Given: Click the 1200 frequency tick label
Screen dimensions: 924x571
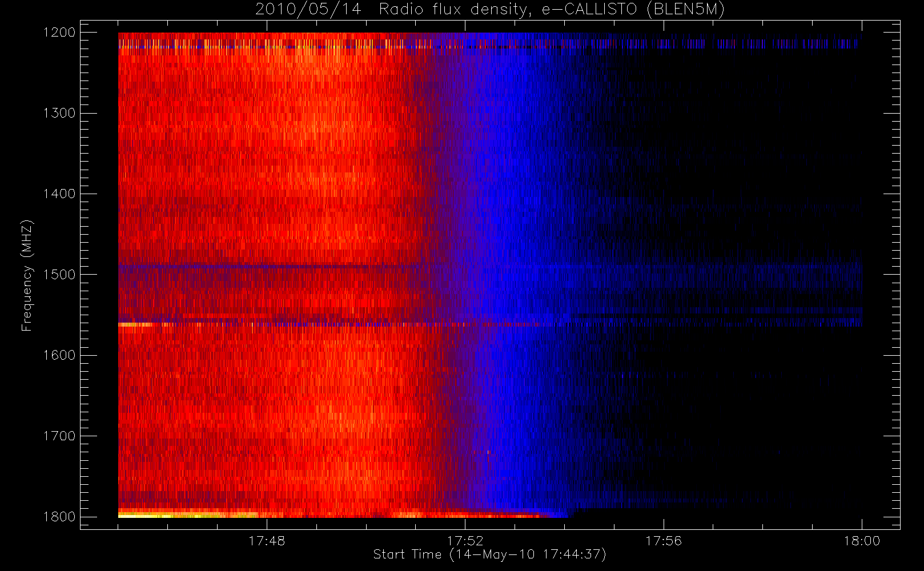Looking at the screenshot, I should pyautogui.click(x=59, y=33).
